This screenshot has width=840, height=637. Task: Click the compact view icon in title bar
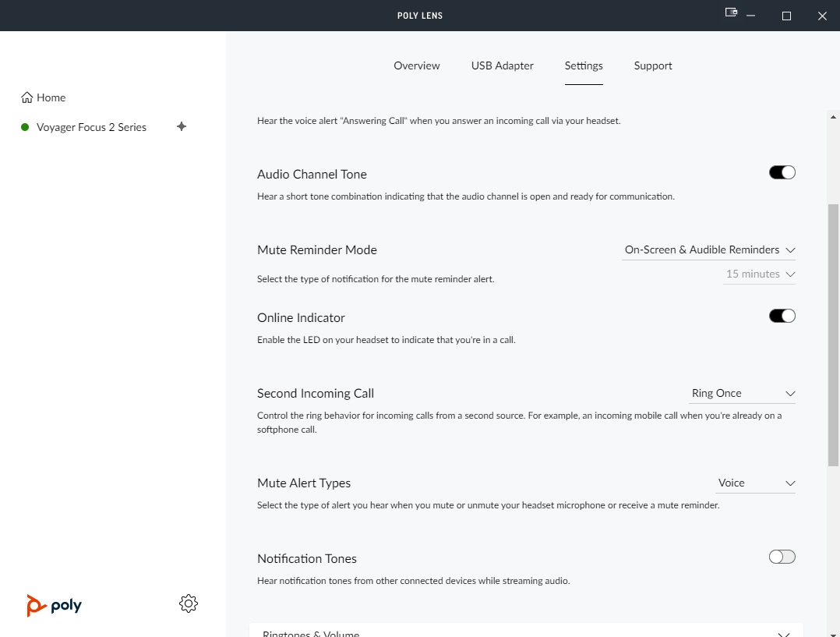[x=731, y=13]
